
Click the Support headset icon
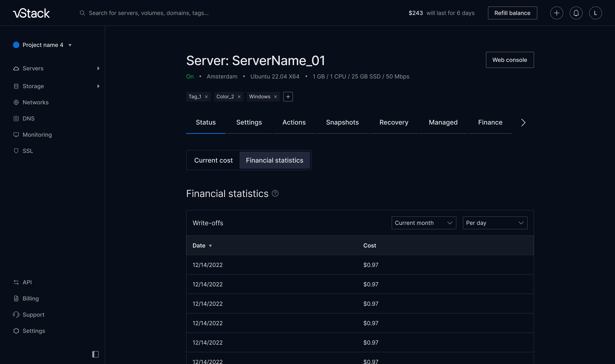[x=16, y=315]
